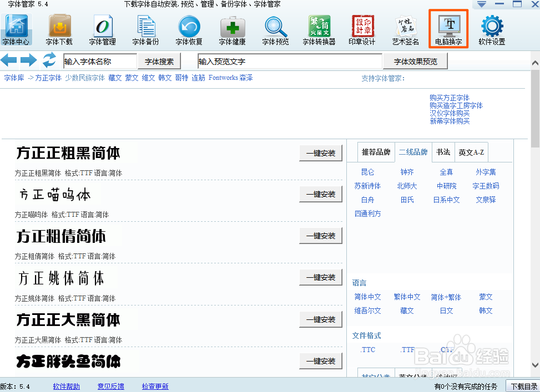The image size is (540, 392).
Task: Open the 汉仪字体购买 link
Action: pos(450,113)
